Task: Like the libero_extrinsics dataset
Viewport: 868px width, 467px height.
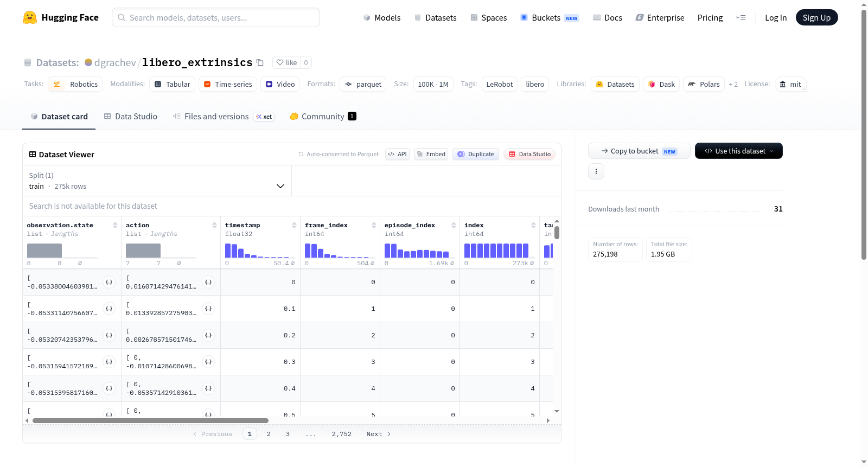Action: click(286, 62)
